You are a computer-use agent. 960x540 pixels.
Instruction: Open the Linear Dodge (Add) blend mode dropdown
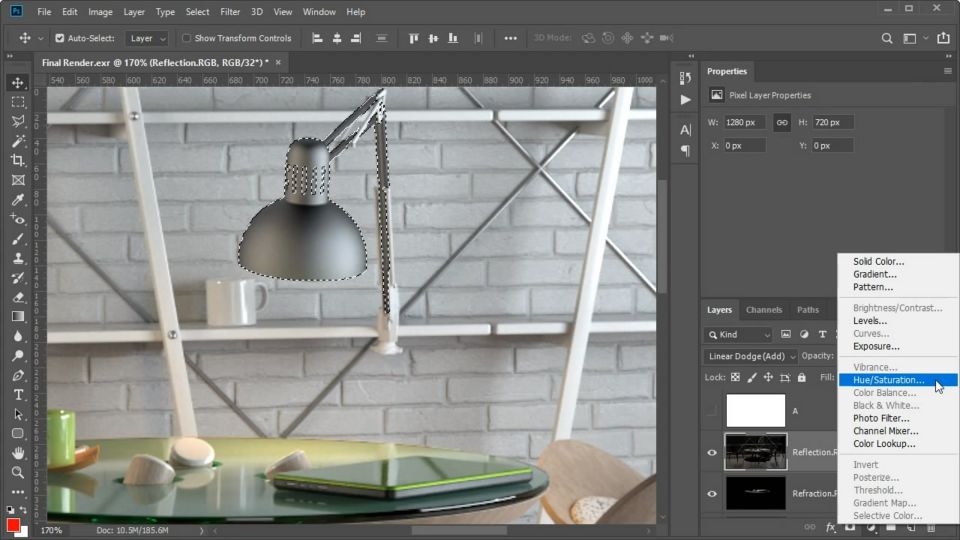pos(752,356)
